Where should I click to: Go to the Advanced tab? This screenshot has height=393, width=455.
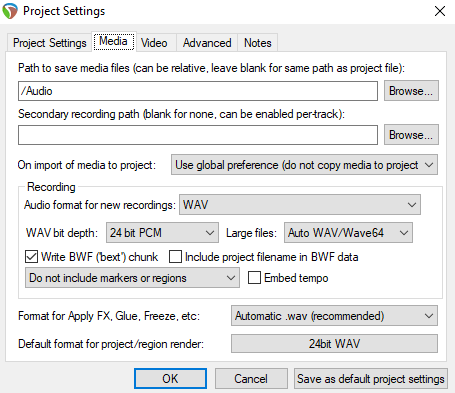(207, 43)
